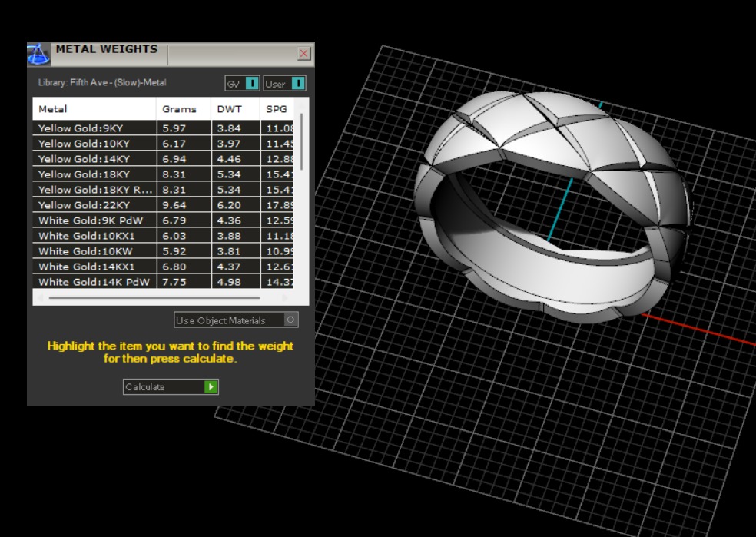Image resolution: width=756 pixels, height=537 pixels.
Task: Click the 3.81 DWT value
Action: click(228, 252)
